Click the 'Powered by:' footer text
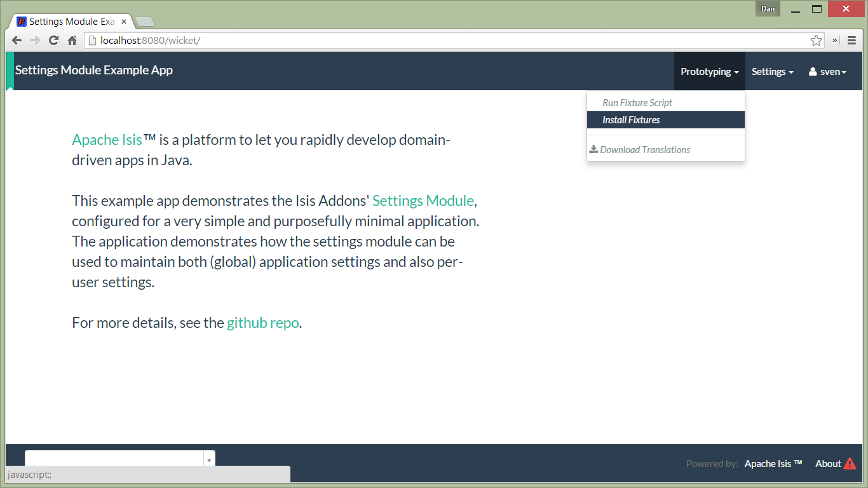This screenshot has width=868, height=488. tap(712, 463)
